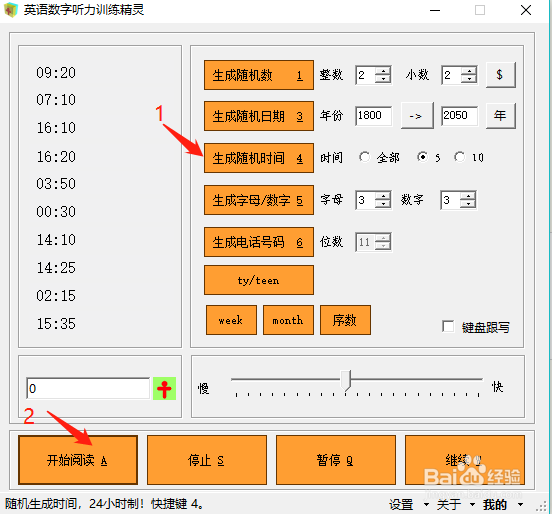552x514 pixels.
Task: Select the 全部 time radio button
Action: pyautogui.click(x=365, y=157)
